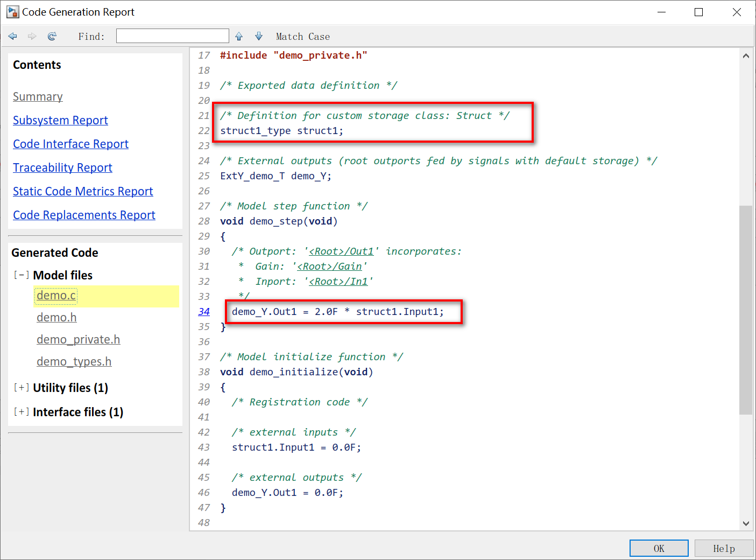Open the Subsystem Report link

pyautogui.click(x=60, y=120)
